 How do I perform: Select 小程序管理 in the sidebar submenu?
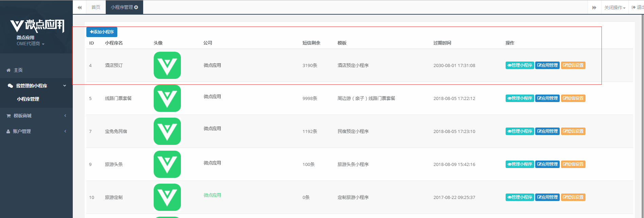(28, 99)
